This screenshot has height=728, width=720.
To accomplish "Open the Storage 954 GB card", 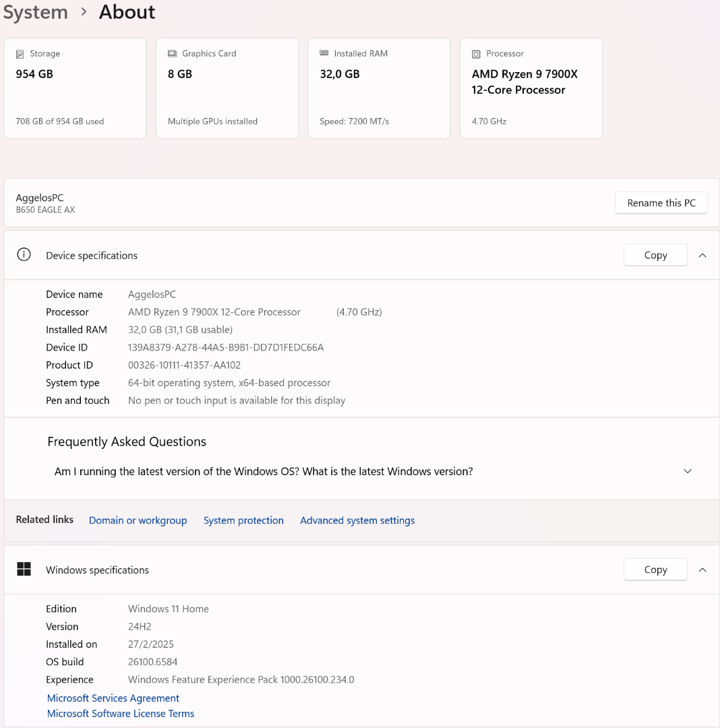I will point(75,88).
